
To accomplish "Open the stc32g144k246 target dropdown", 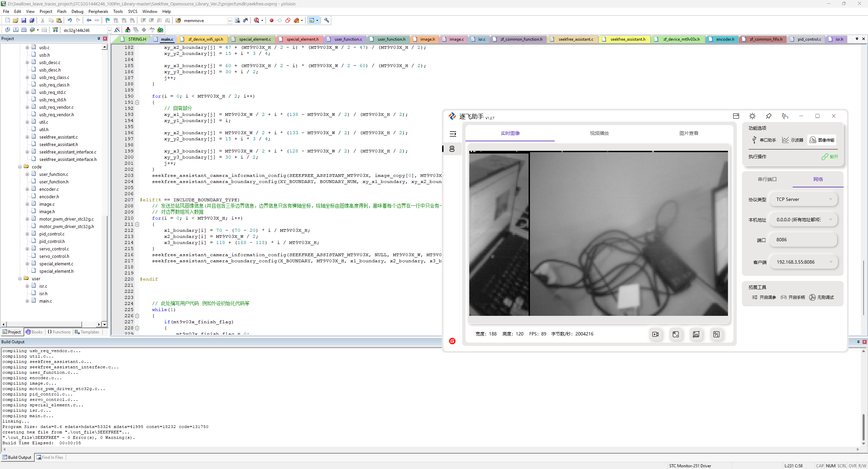I will click(109, 30).
